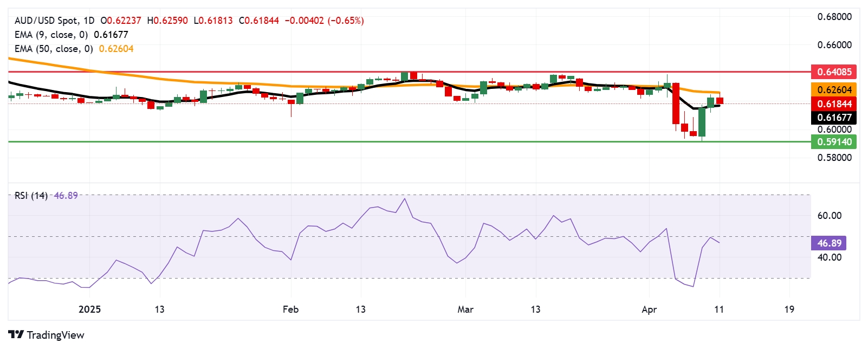Image resolution: width=868 pixels, height=349 pixels.
Task: Click the Feb label on time axis
Action: [x=290, y=309]
